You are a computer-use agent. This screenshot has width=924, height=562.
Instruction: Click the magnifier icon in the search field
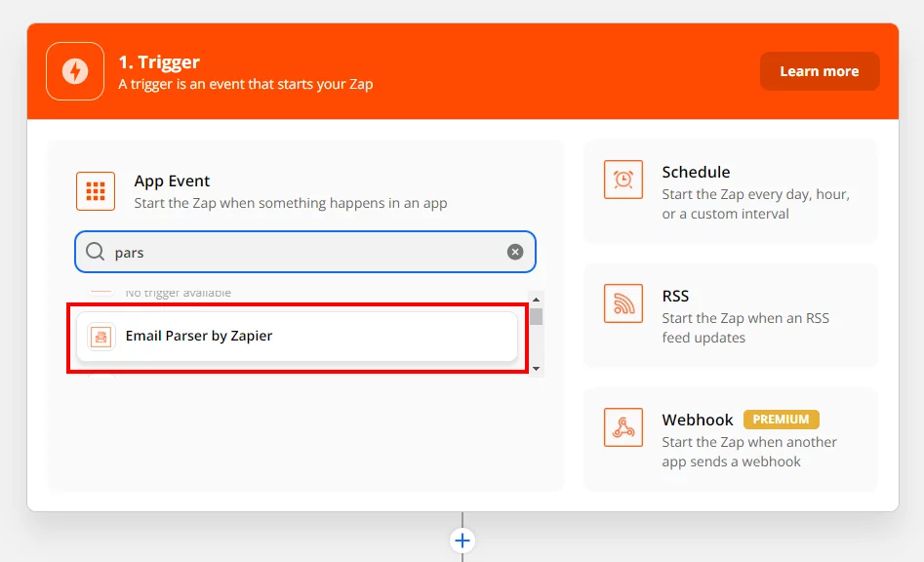coord(95,252)
